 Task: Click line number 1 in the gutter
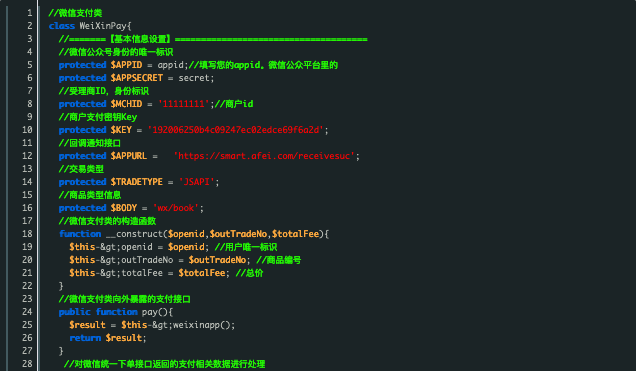[30, 13]
